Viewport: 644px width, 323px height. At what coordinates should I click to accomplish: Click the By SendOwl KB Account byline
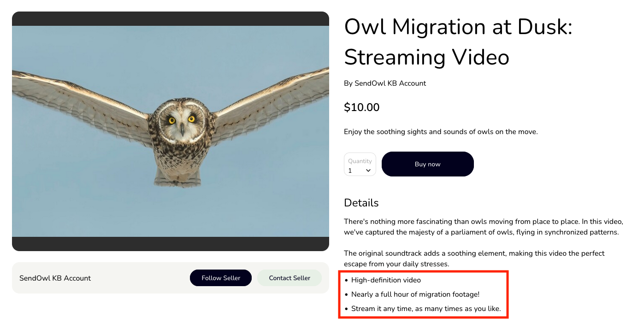click(x=385, y=83)
